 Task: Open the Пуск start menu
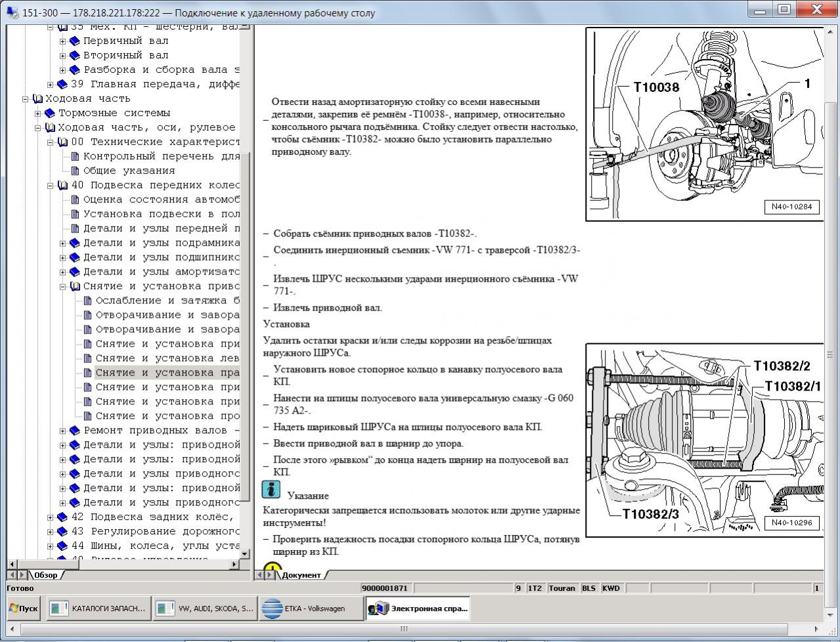tap(24, 609)
